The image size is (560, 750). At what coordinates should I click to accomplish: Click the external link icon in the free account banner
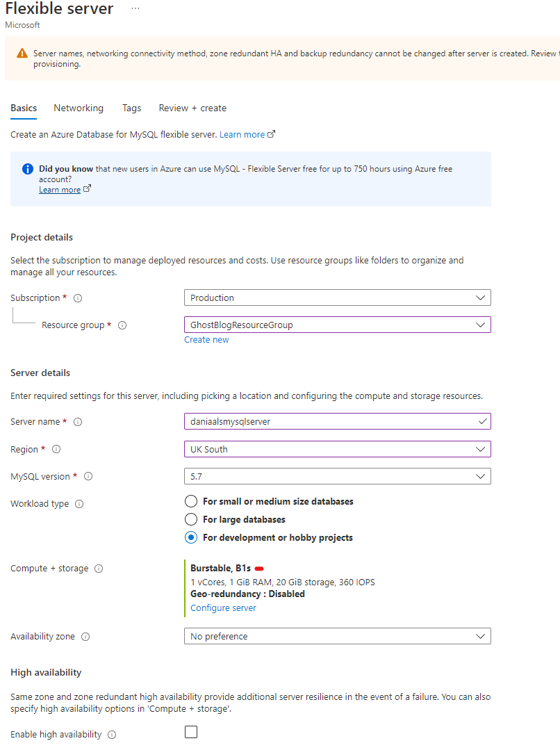[87, 189]
